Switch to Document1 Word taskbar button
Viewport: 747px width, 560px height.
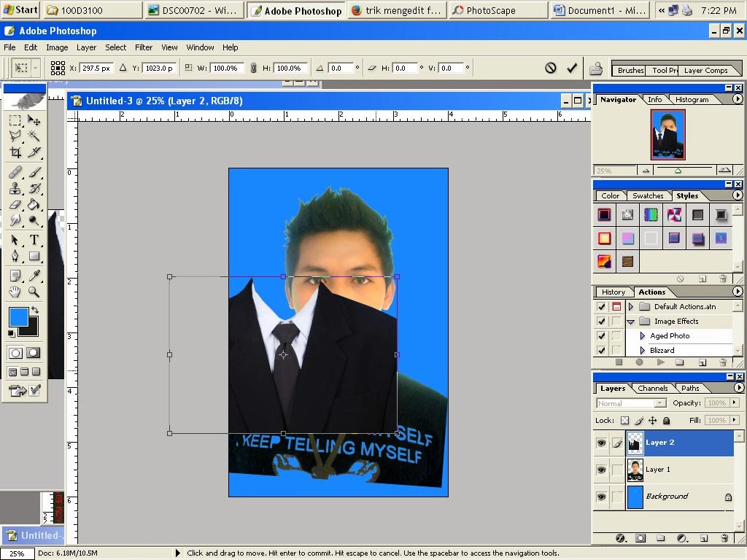(601, 10)
